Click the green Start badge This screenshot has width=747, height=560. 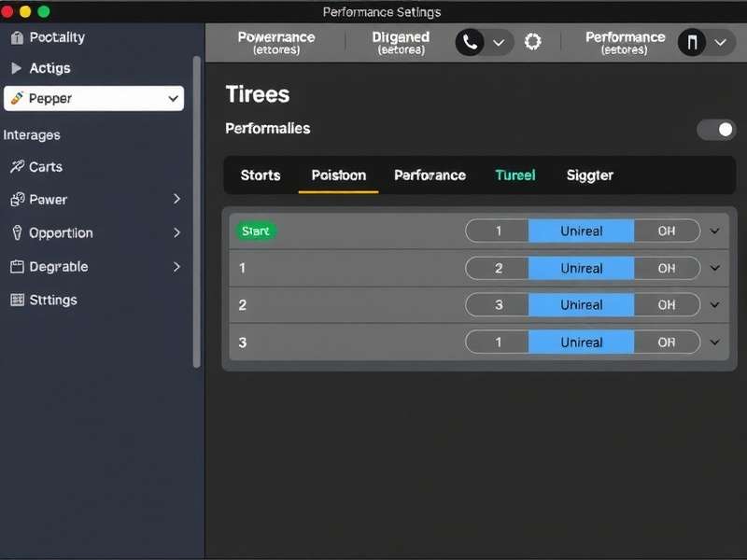255,231
